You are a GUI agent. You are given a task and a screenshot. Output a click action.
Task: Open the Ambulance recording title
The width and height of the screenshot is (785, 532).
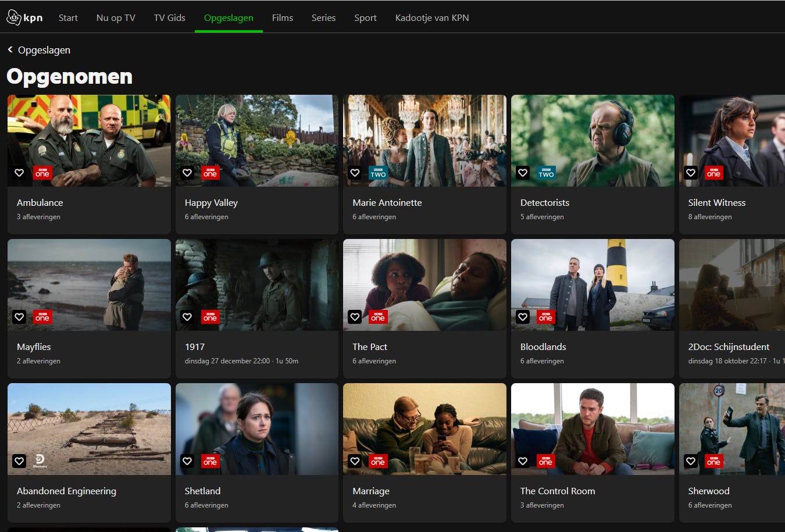(40, 202)
